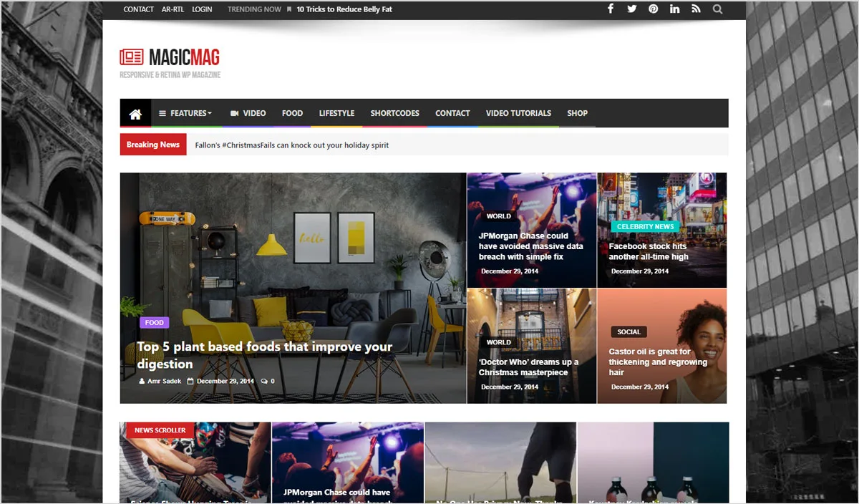Open JPMorgan Chase data breach article
Image resolution: width=859 pixels, height=504 pixels.
click(x=531, y=246)
